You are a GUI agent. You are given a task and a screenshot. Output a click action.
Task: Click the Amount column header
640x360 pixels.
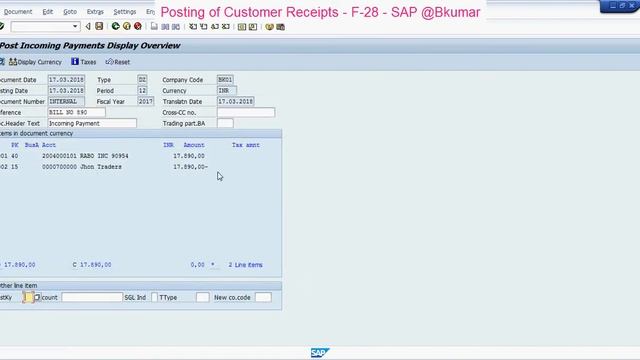tap(194, 145)
